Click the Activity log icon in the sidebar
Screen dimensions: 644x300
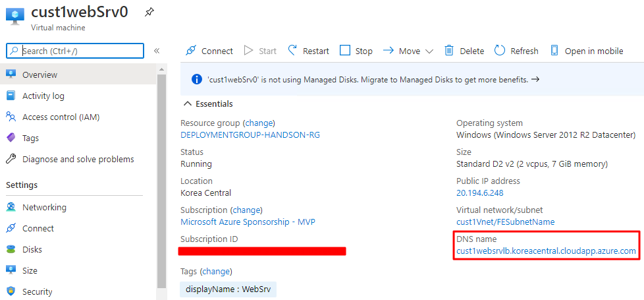click(x=11, y=96)
